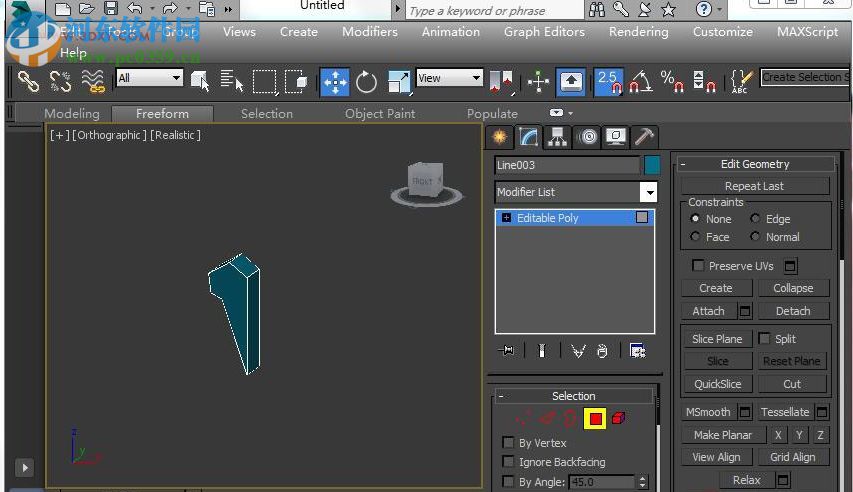The height and width of the screenshot is (492, 853).
Task: Enable Ignore Backfacing checkbox
Action: point(508,462)
